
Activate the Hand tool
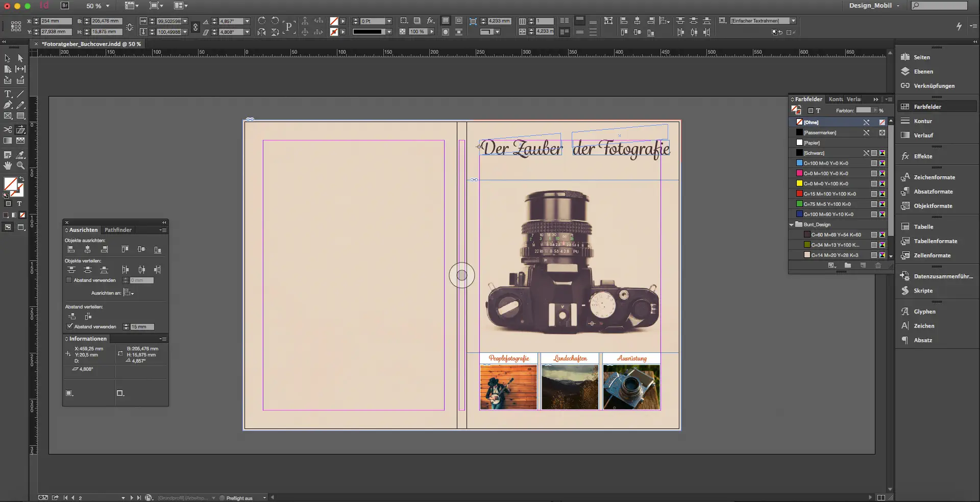tap(8, 165)
